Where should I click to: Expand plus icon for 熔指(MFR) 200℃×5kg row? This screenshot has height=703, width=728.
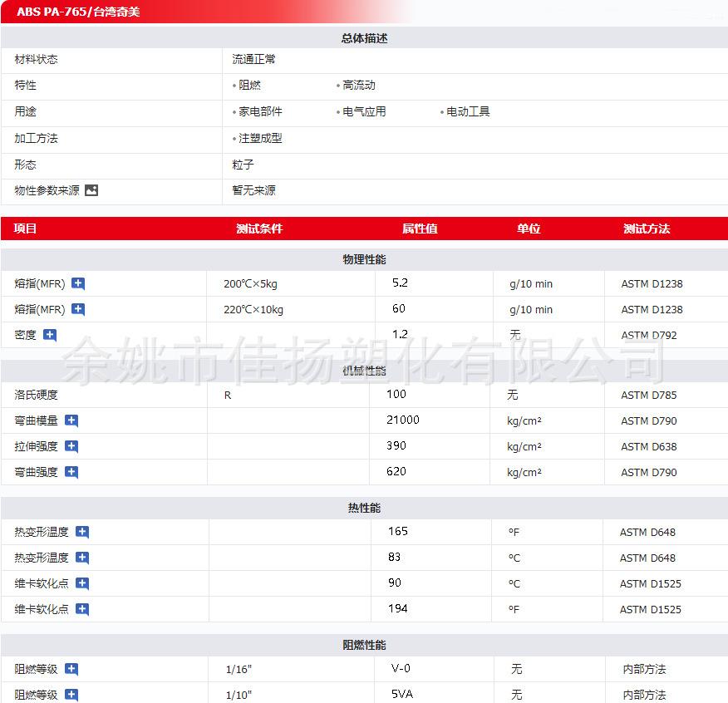click(78, 283)
